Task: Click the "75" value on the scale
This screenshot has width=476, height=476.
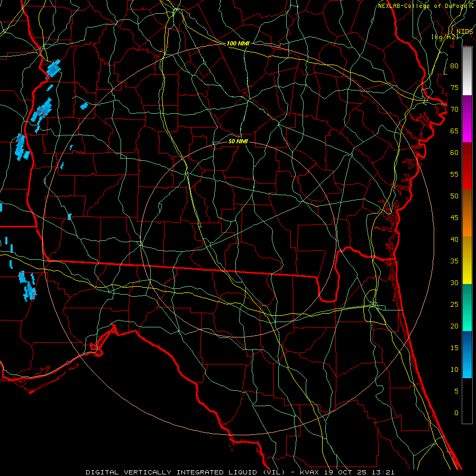Action: (x=454, y=88)
